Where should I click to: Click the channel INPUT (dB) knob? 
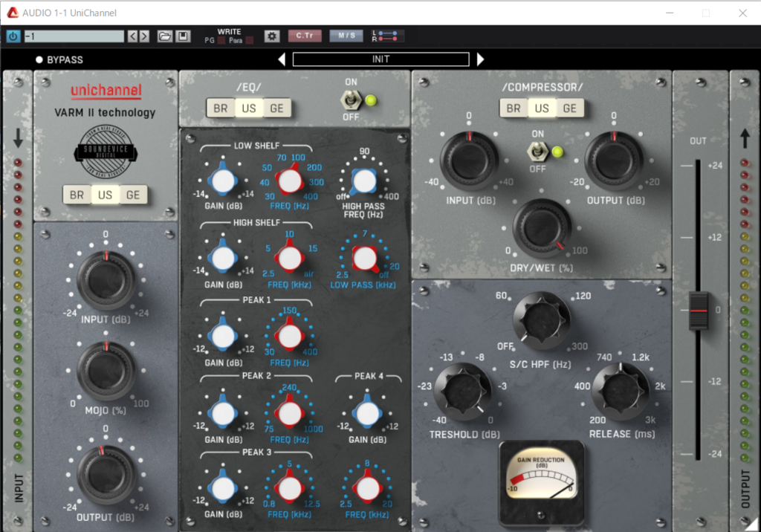click(106, 279)
